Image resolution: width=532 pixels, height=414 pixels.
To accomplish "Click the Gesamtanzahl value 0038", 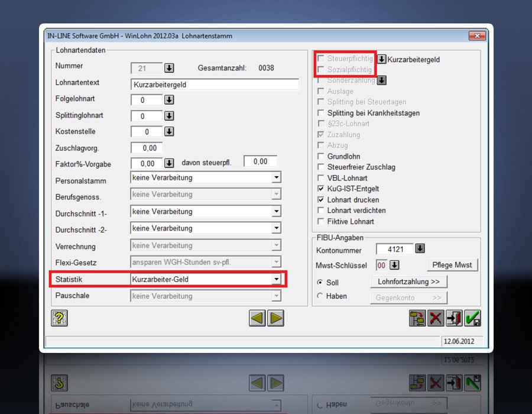I will coord(266,68).
